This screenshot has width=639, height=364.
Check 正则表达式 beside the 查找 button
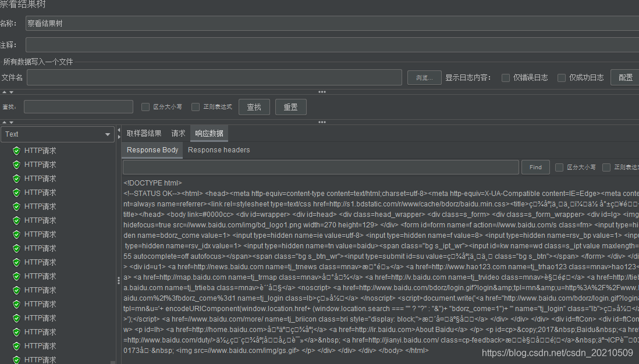click(x=195, y=107)
